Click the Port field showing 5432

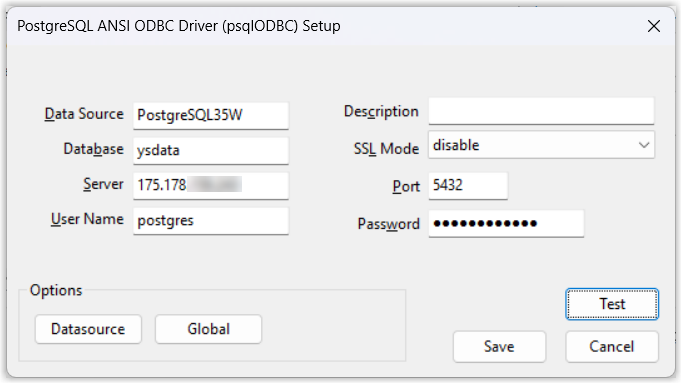tap(468, 186)
